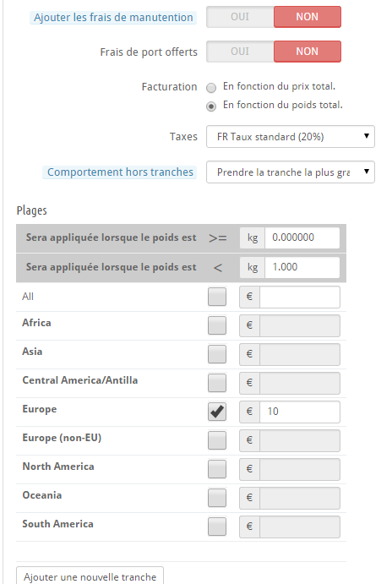Check the Europe (non-EU) checkbox
This screenshot has height=584, width=392.
pyautogui.click(x=217, y=440)
